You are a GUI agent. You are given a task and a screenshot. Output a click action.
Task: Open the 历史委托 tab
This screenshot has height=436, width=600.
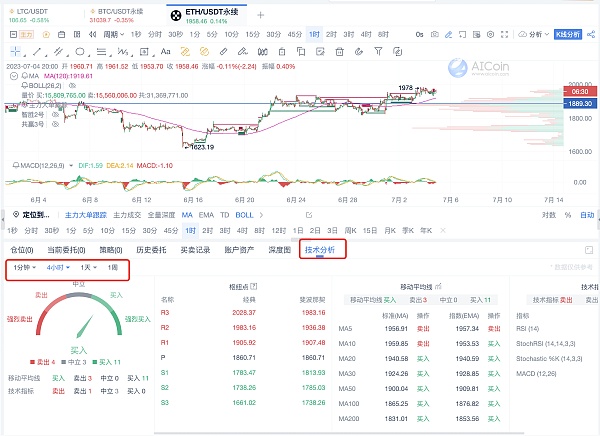pyautogui.click(x=151, y=250)
